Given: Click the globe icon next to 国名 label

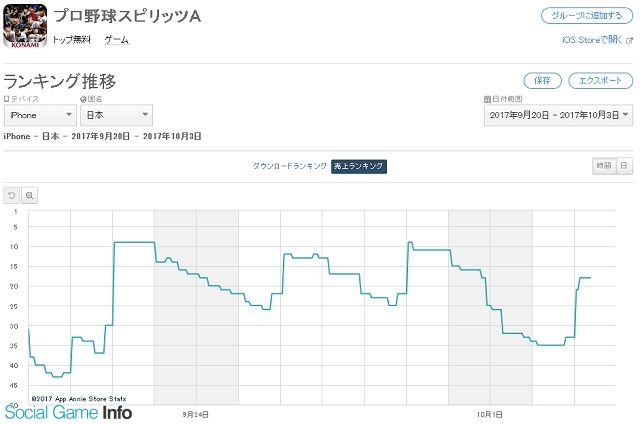Looking at the screenshot, I should pos(83,99).
